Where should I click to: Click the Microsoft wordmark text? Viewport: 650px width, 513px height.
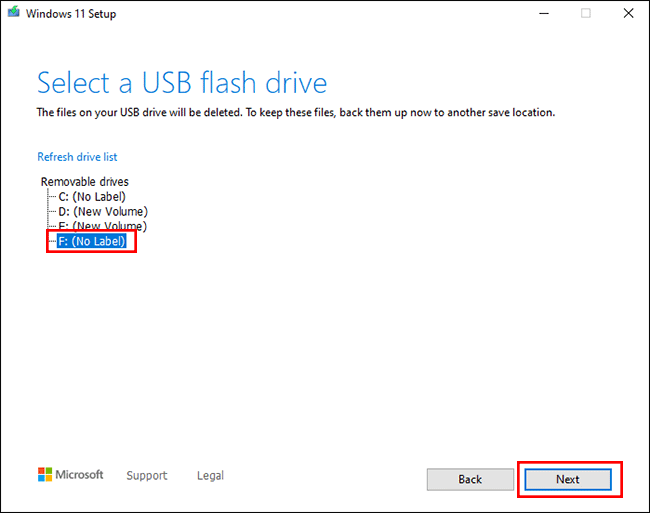(79, 475)
